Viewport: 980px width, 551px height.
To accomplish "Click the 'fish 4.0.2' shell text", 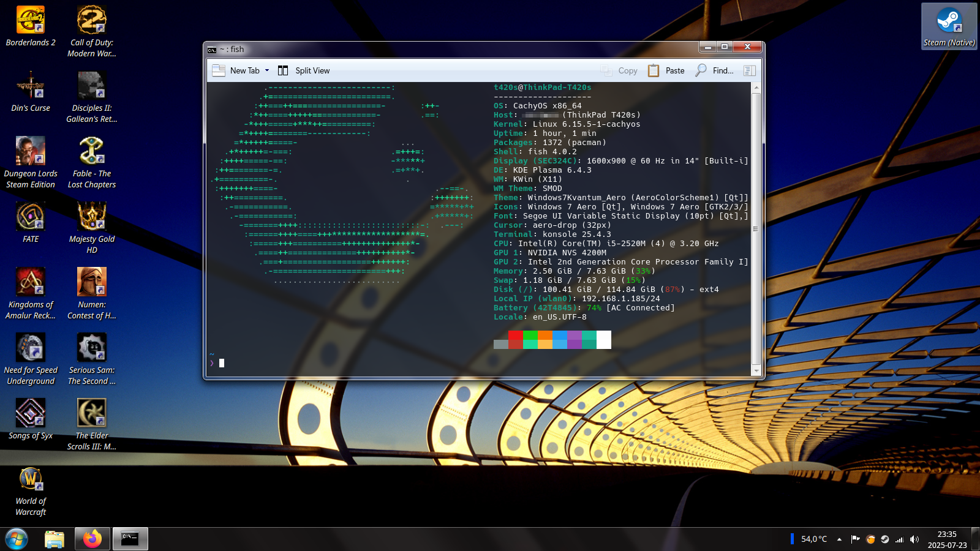I will pos(552,152).
